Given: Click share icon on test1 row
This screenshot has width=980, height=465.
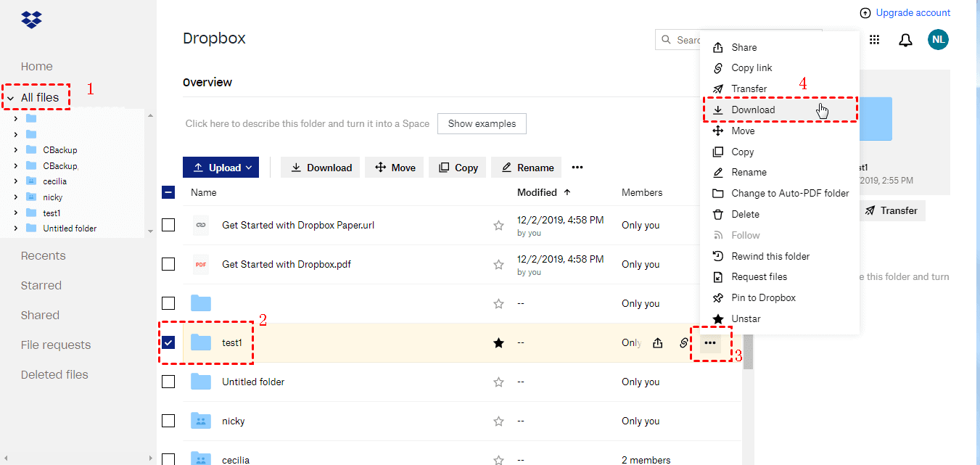Looking at the screenshot, I should 657,343.
